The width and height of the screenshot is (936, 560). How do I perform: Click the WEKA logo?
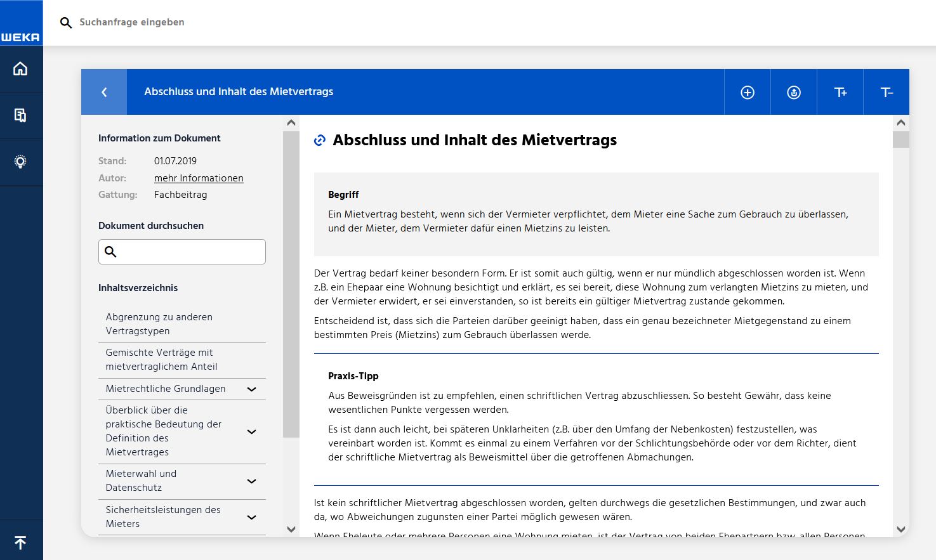tap(21, 37)
